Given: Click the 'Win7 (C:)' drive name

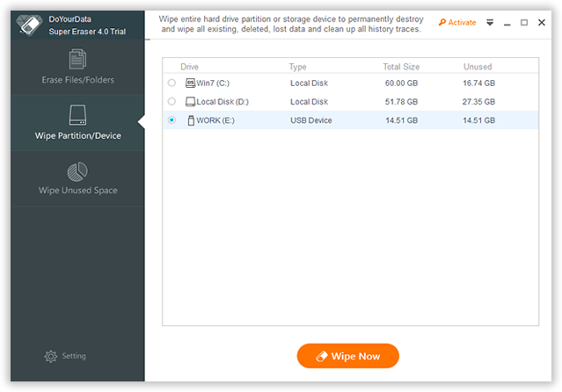Looking at the screenshot, I should coord(213,83).
